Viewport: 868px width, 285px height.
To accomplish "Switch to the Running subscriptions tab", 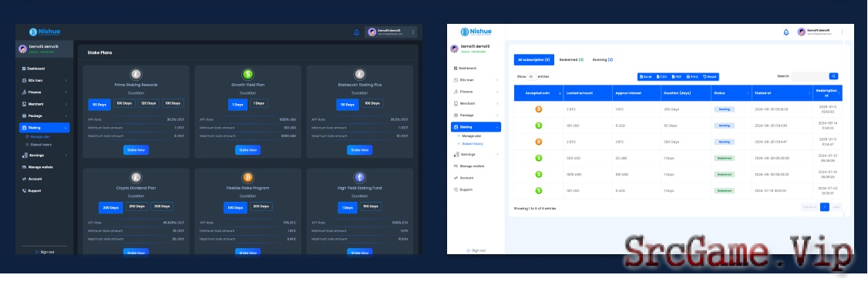I will point(603,59).
